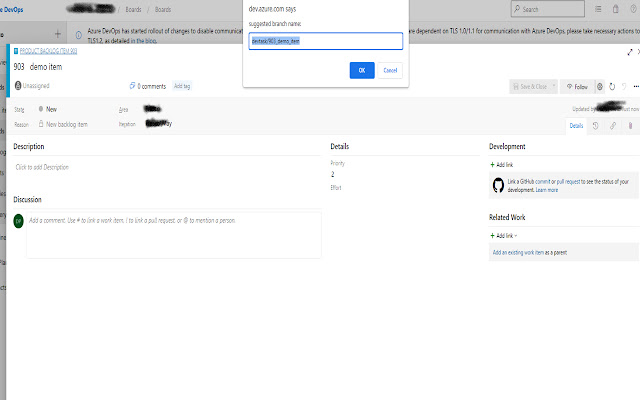Open the Links tab icon
This screenshot has height=400, width=640.
point(613,126)
